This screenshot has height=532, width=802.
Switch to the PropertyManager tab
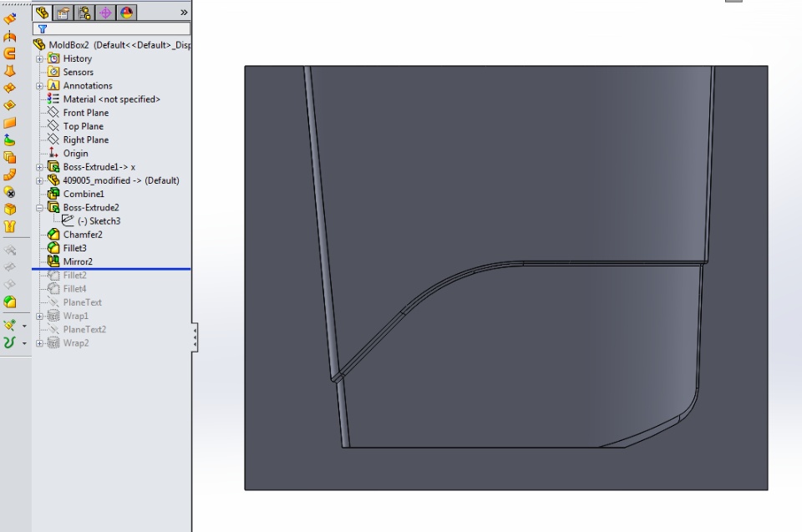[x=63, y=13]
